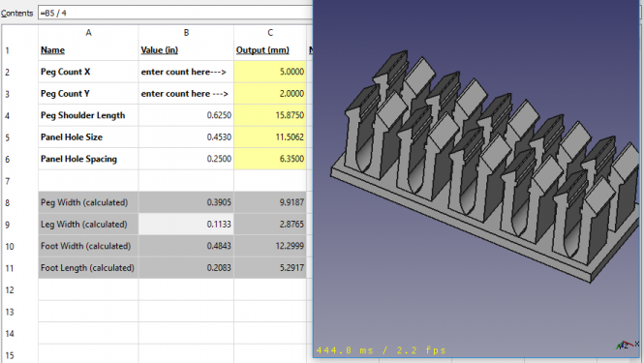Select 'Peg Width (calculated)' cell
Screen dimensions: 644x363
pyautogui.click(x=88, y=202)
